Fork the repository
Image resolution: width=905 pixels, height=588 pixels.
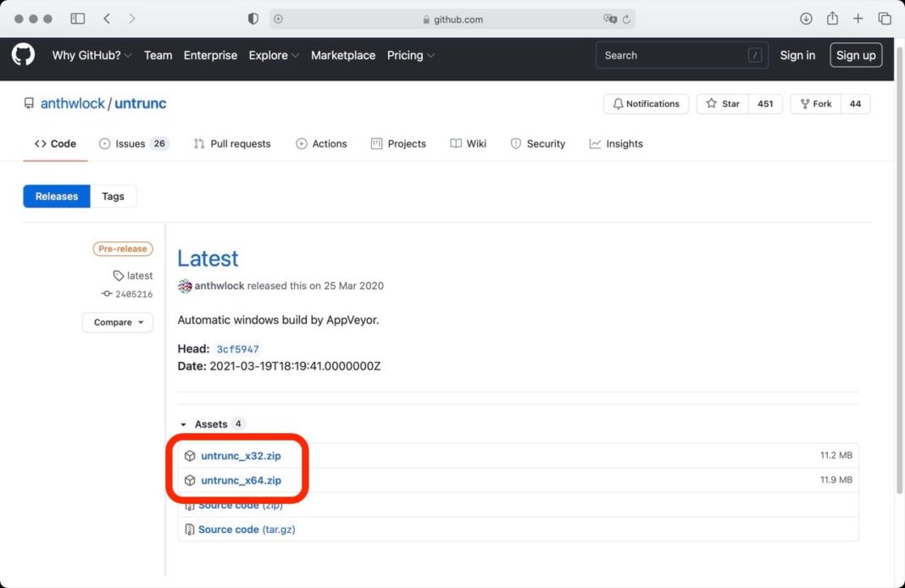[815, 103]
